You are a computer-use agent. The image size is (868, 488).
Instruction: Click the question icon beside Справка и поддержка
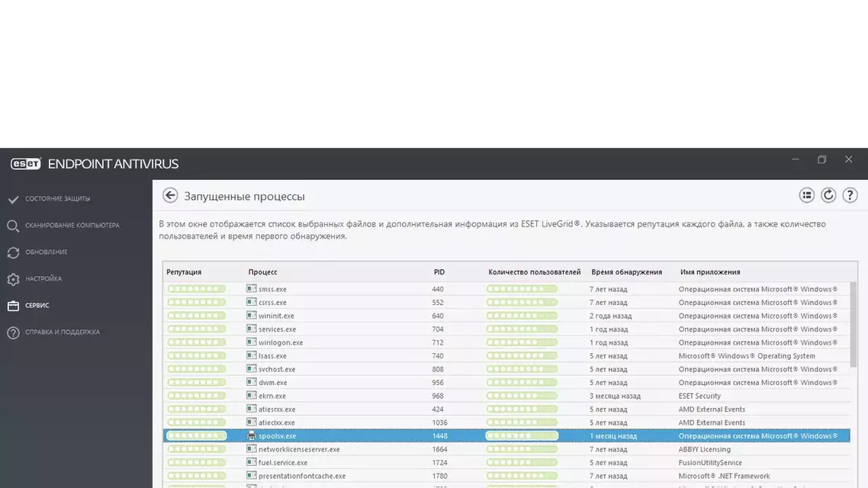(x=13, y=332)
